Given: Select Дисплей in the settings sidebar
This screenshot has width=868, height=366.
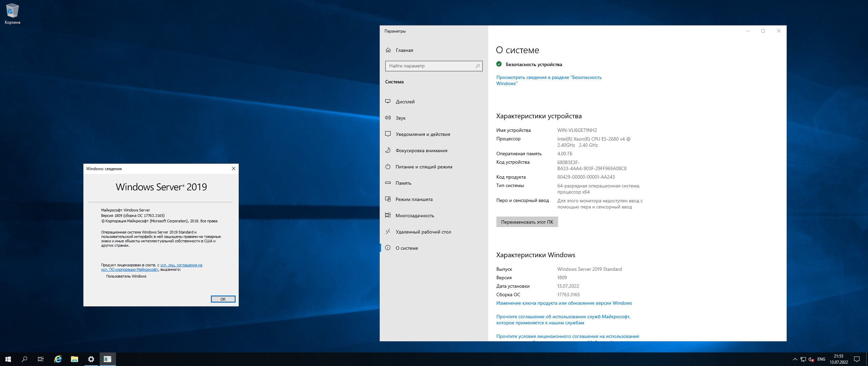Looking at the screenshot, I should coord(434,102).
